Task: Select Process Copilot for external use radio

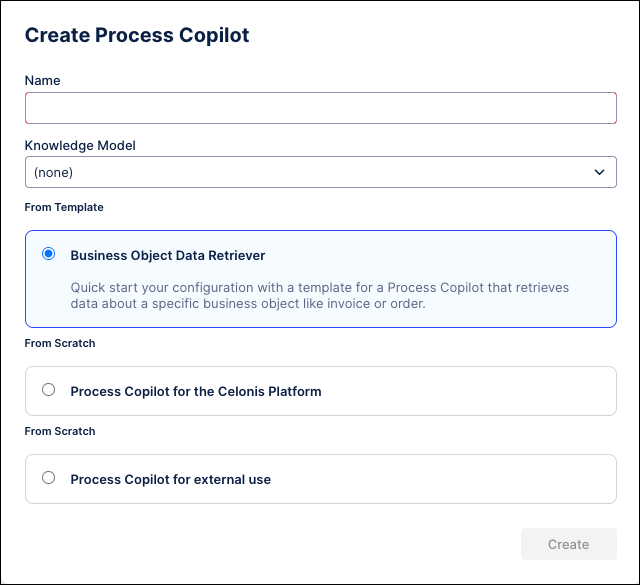Action: coord(49,478)
